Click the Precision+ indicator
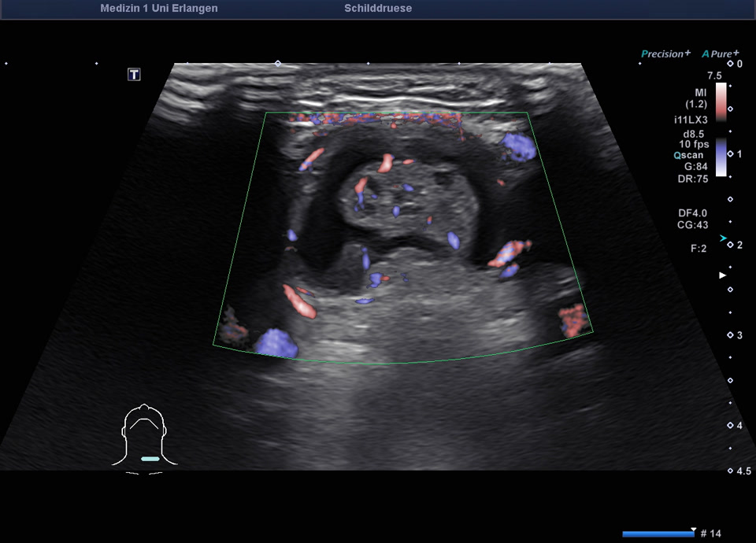The height and width of the screenshot is (543, 756). click(665, 54)
